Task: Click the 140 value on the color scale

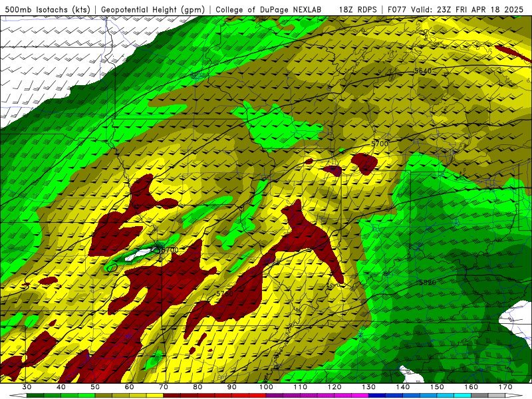Action: 403,387
